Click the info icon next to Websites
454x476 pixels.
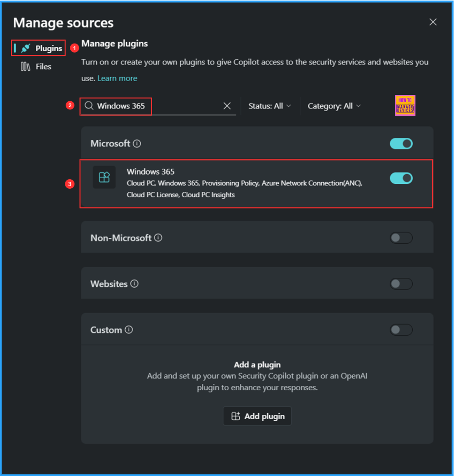pos(134,284)
